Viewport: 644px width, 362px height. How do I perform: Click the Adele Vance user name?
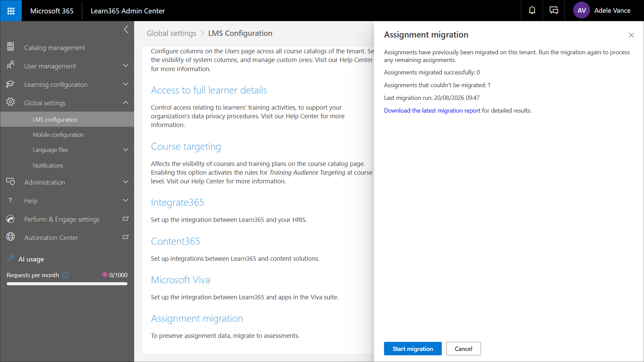(612, 10)
